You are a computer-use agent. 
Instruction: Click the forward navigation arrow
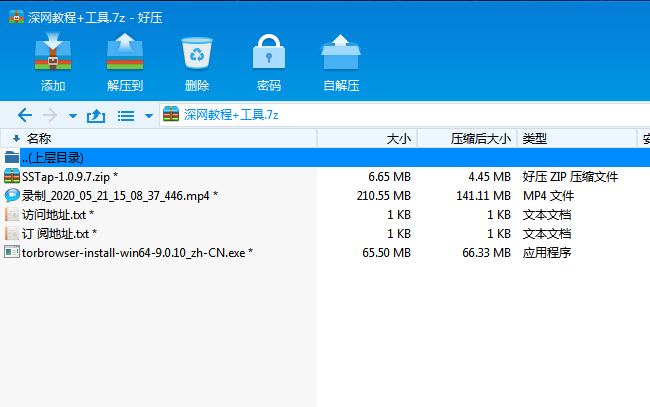[50, 115]
